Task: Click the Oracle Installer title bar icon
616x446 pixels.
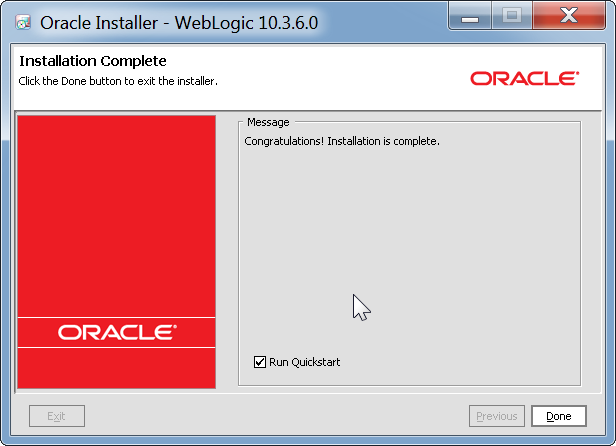Action: click(x=23, y=22)
